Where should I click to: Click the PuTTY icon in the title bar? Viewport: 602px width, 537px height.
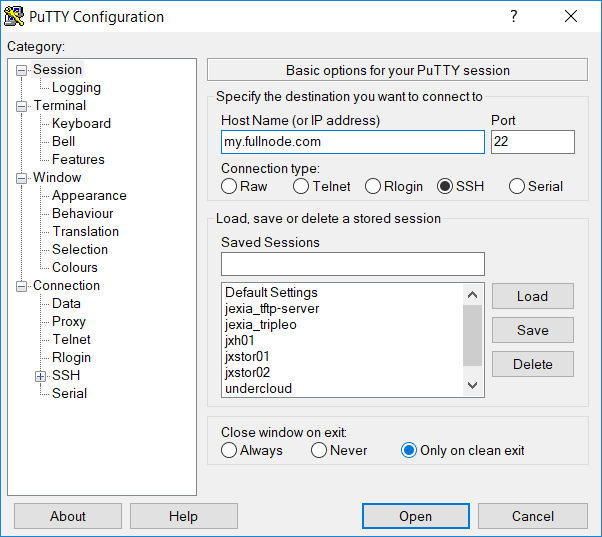coord(14,17)
